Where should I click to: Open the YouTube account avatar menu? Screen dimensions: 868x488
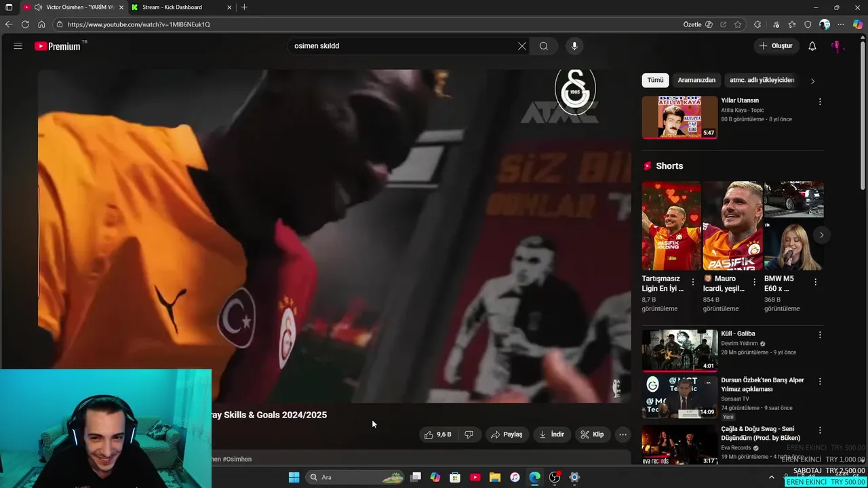tap(837, 46)
